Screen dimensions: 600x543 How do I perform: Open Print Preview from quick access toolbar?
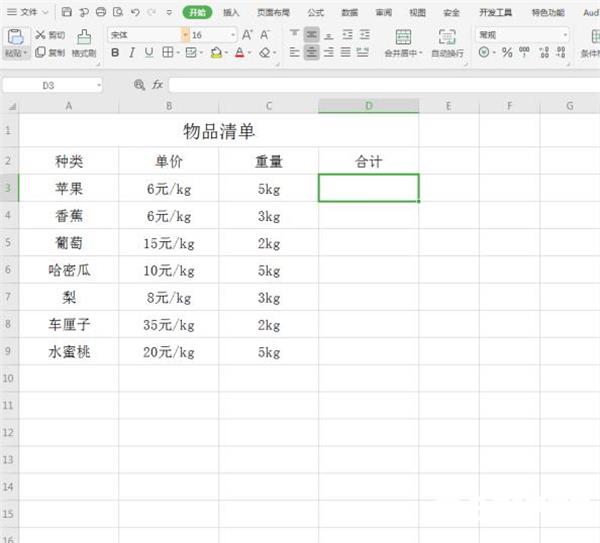click(x=118, y=12)
